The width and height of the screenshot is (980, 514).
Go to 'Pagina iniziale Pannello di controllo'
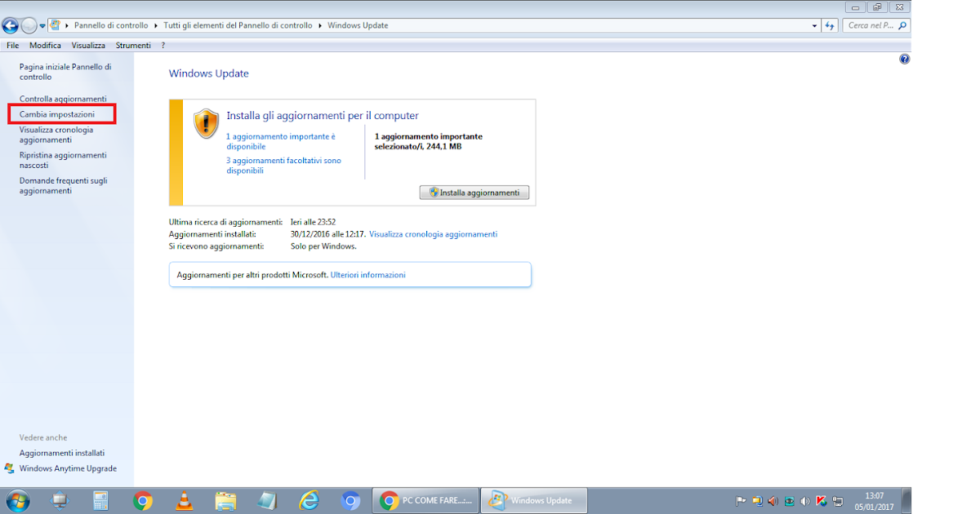click(x=65, y=72)
